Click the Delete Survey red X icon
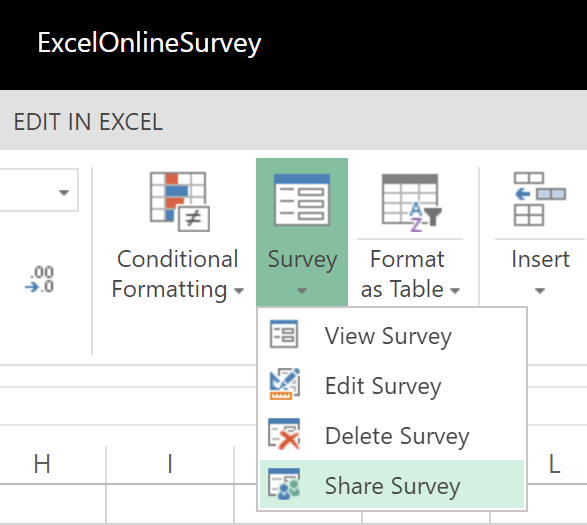The image size is (587, 525). pos(284,434)
